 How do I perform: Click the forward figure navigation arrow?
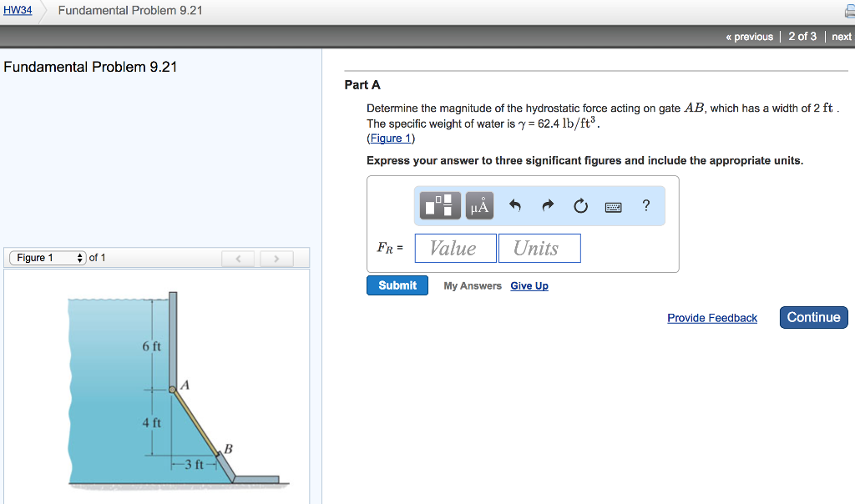pos(276,258)
